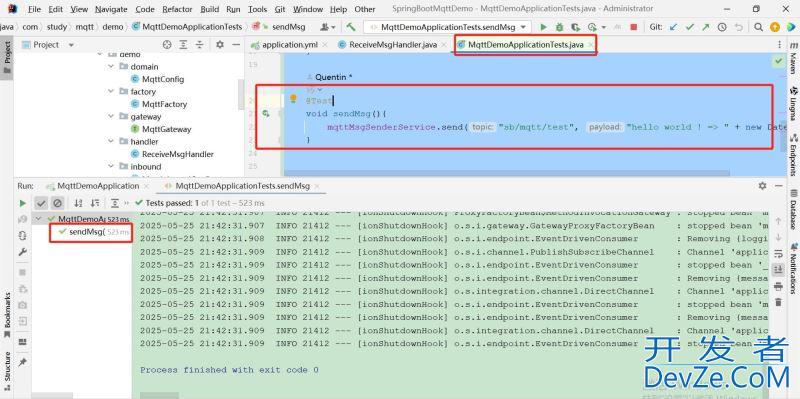
Task: Collapse the gateway folder in project tree
Action: 111,117
